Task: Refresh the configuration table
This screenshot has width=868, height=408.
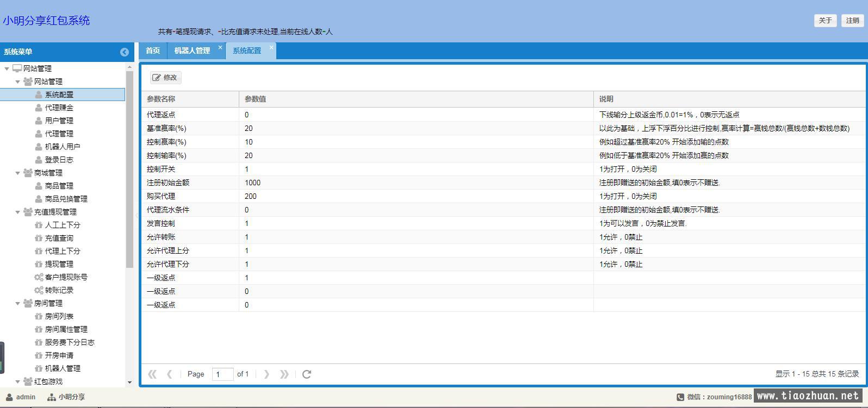Action: (x=307, y=374)
